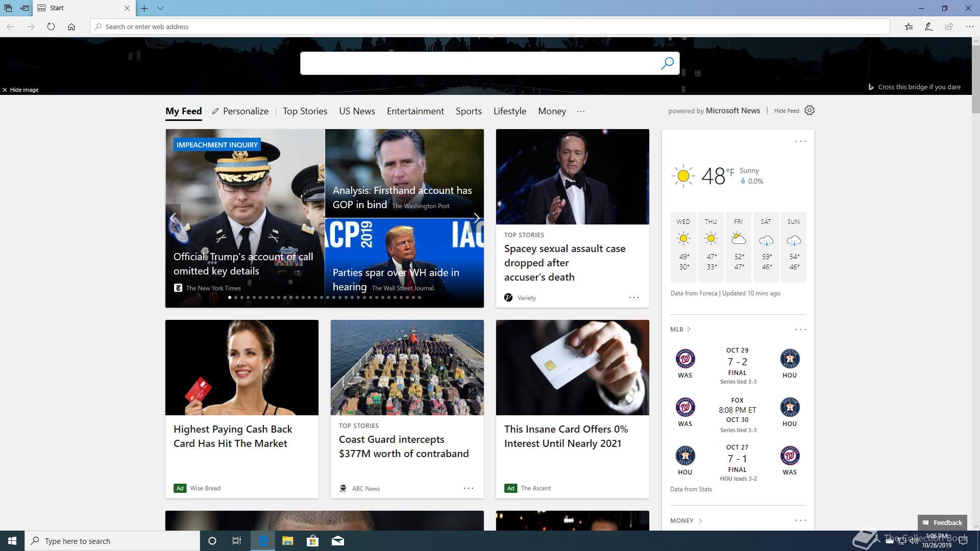Click the Coast Guard ship thumbnail

[407, 367]
